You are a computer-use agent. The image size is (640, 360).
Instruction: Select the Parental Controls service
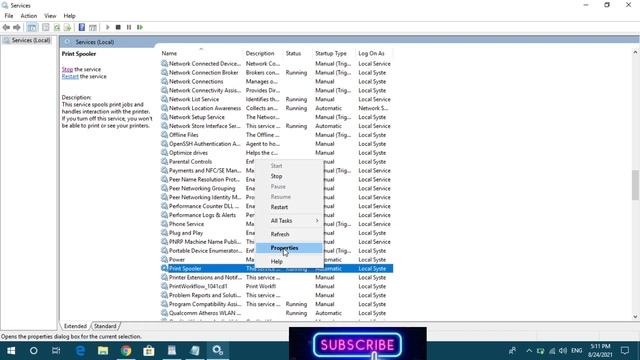point(207,162)
